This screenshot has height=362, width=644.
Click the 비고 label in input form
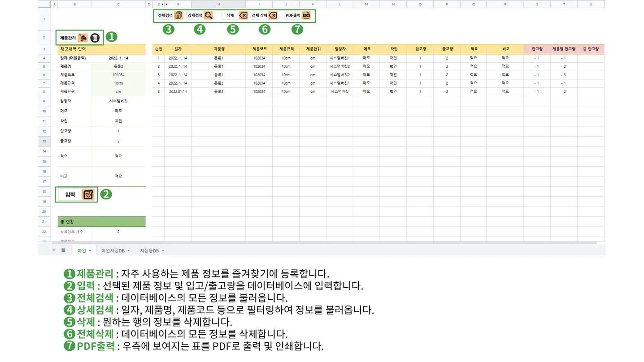tap(65, 176)
